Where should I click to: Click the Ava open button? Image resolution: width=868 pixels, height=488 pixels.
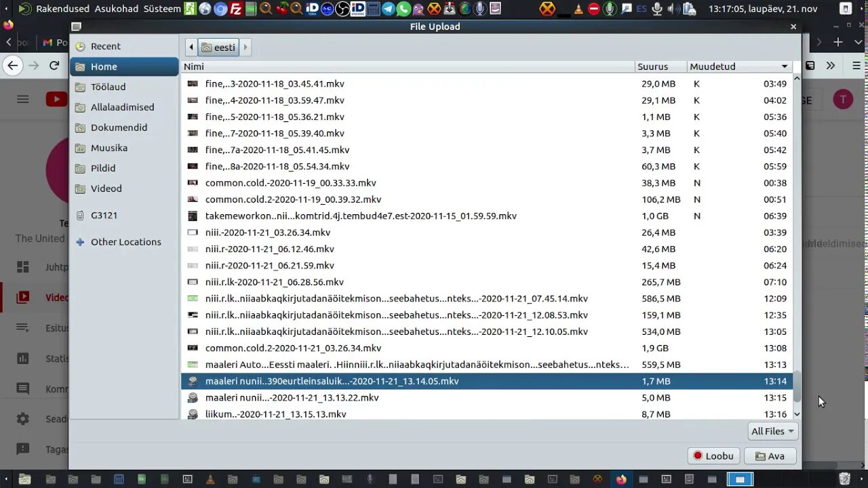point(770,456)
